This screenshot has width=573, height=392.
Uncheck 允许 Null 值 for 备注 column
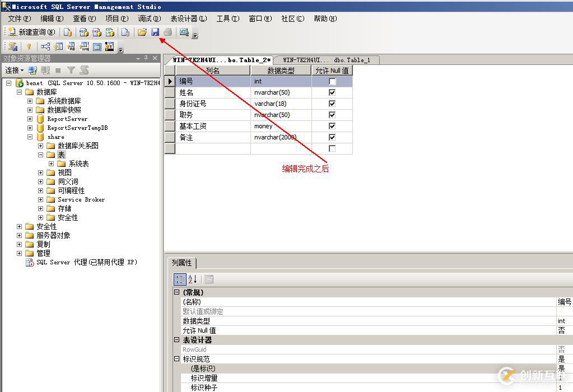[x=332, y=137]
